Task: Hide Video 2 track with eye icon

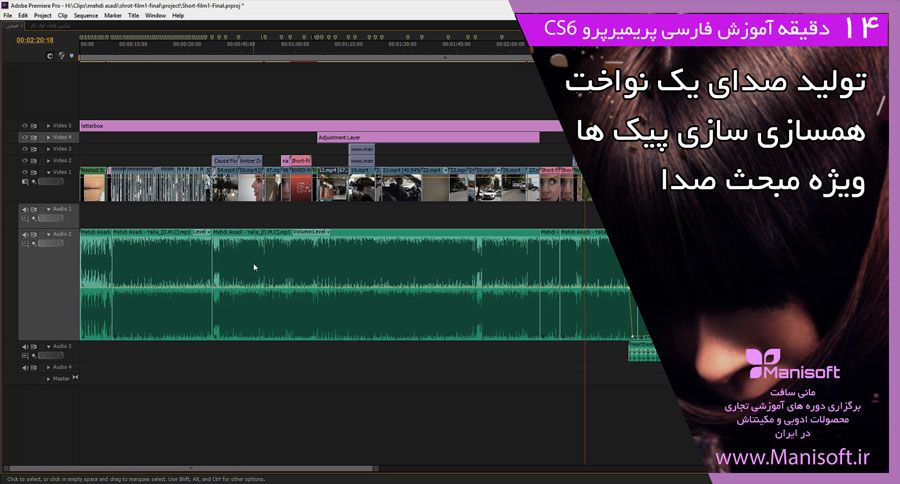Action: tap(25, 161)
